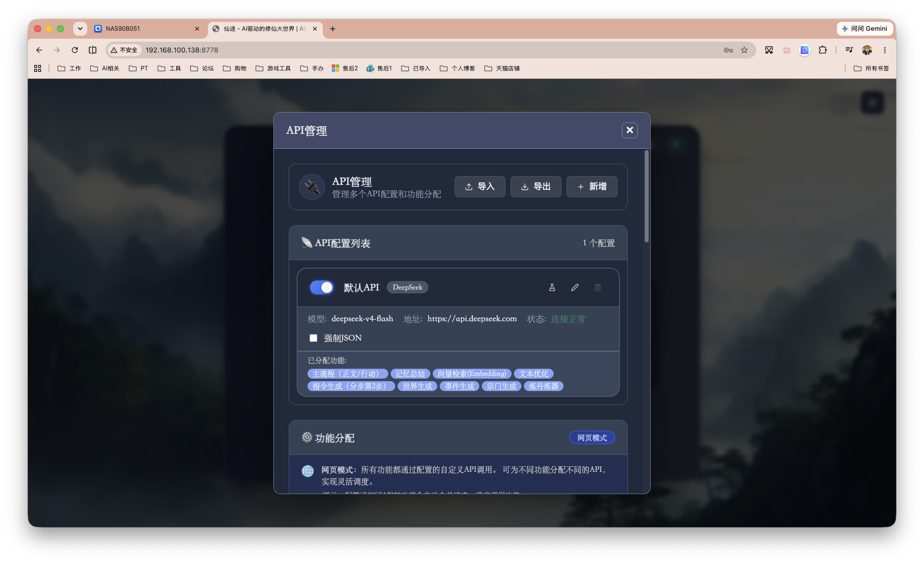Open the browser profile avatar
924x564 pixels.
tap(867, 50)
